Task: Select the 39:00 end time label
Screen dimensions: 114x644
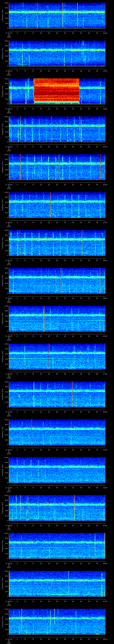Action: coord(105,298)
